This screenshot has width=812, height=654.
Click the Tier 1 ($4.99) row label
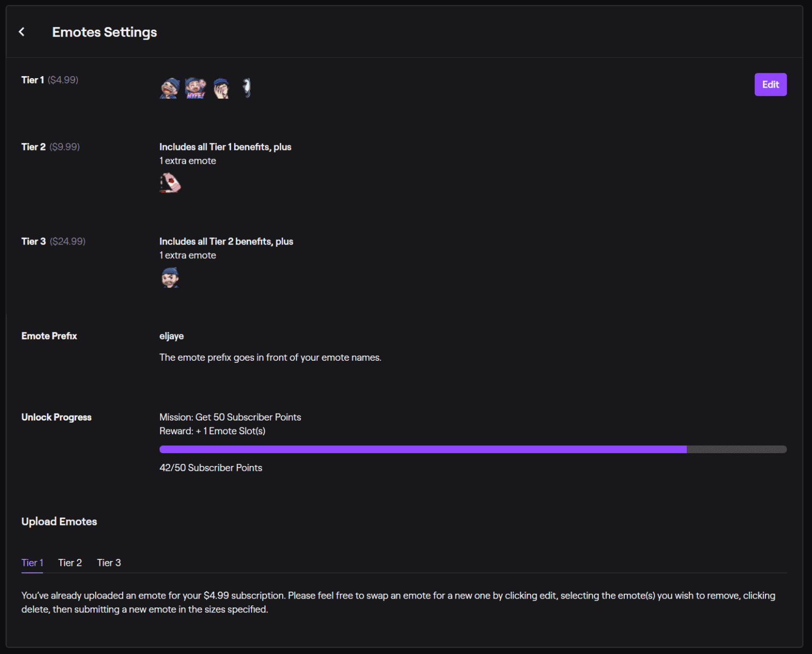click(50, 80)
